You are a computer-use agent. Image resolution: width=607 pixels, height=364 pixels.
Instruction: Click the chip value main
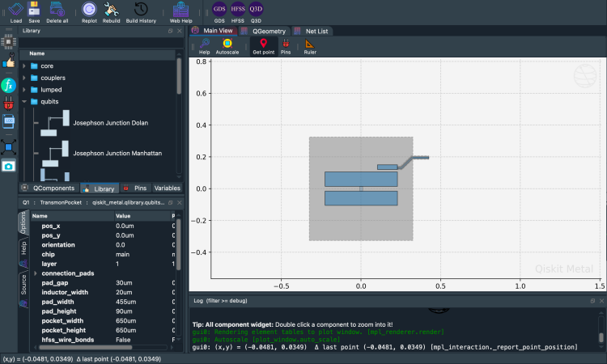122,255
